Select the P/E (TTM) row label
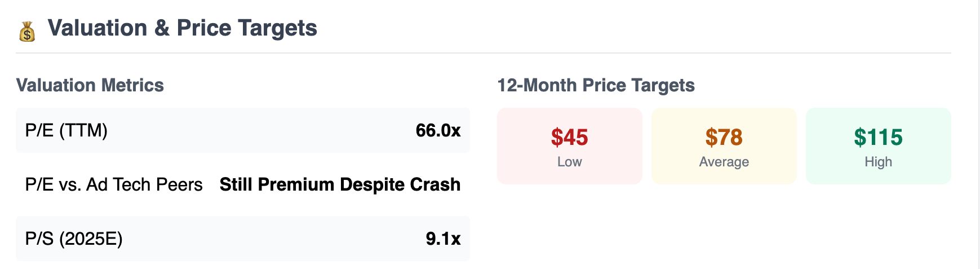 point(66,130)
